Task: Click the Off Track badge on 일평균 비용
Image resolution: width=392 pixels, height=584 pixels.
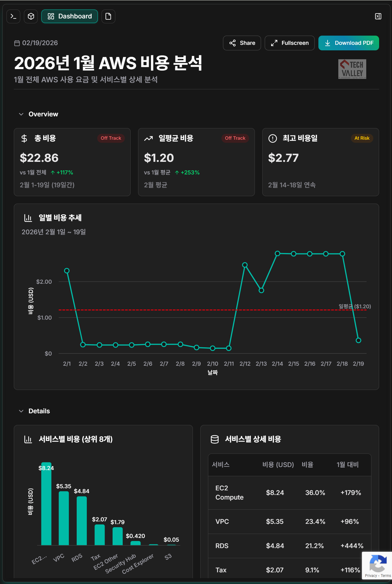Action: click(235, 138)
